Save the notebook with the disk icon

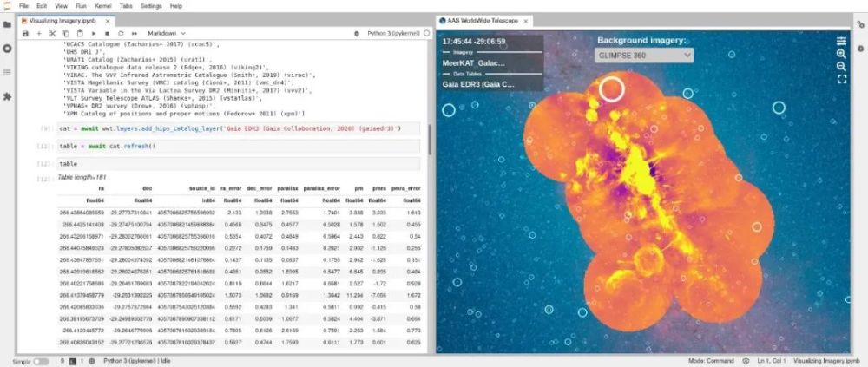pyautogui.click(x=25, y=33)
